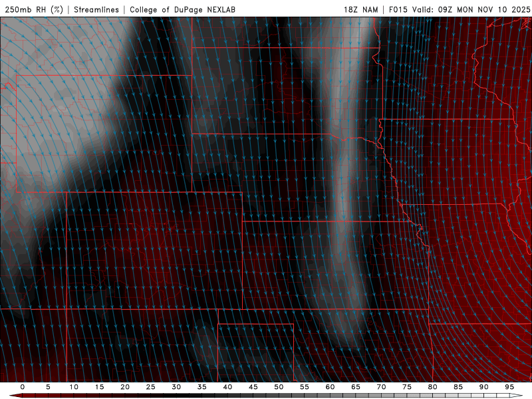Click the '5' label on color scale
Image resolution: width=532 pixels, height=399 pixels.
click(48, 387)
